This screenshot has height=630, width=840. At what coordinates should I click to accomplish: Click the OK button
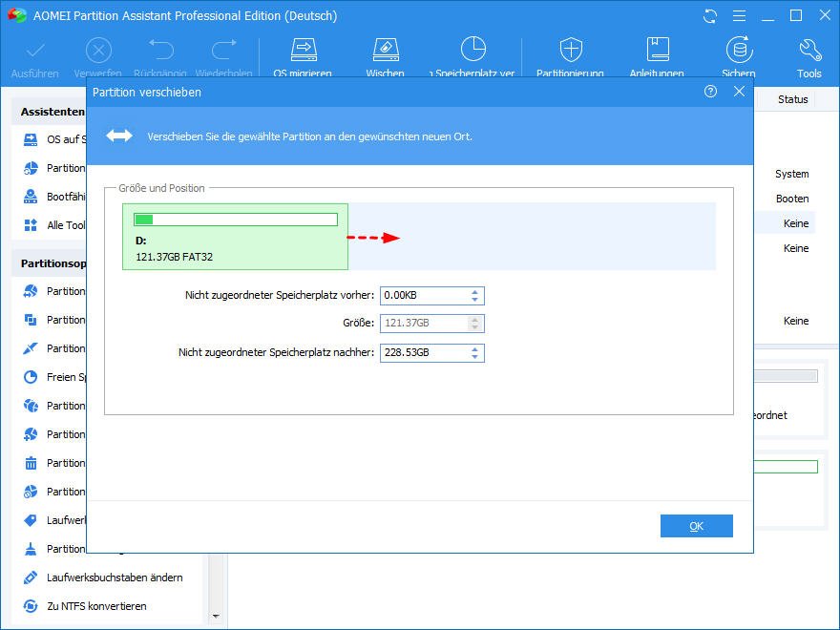coord(697,526)
